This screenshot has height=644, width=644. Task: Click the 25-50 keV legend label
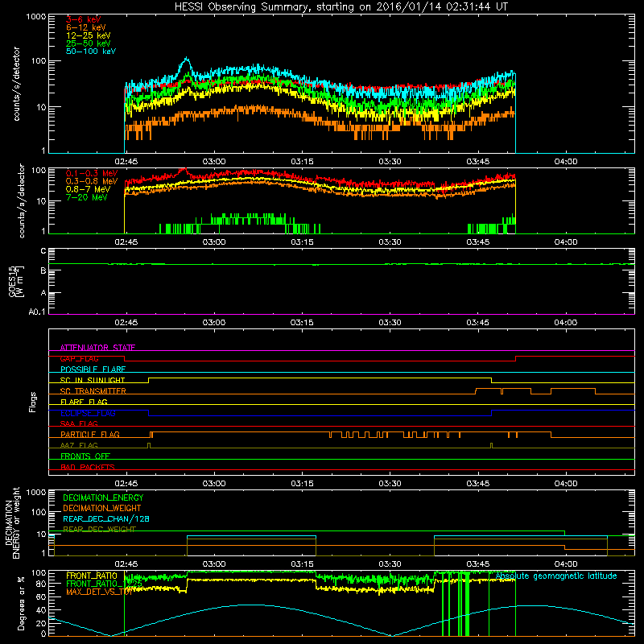[89, 43]
